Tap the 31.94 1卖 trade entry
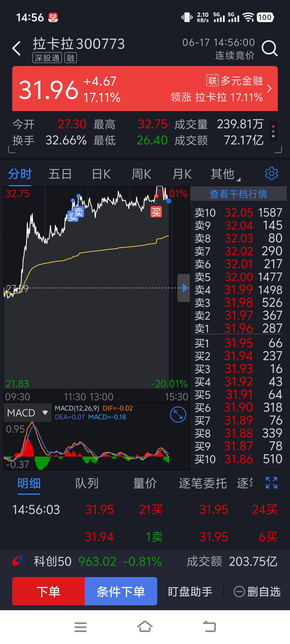 pyautogui.click(x=124, y=537)
